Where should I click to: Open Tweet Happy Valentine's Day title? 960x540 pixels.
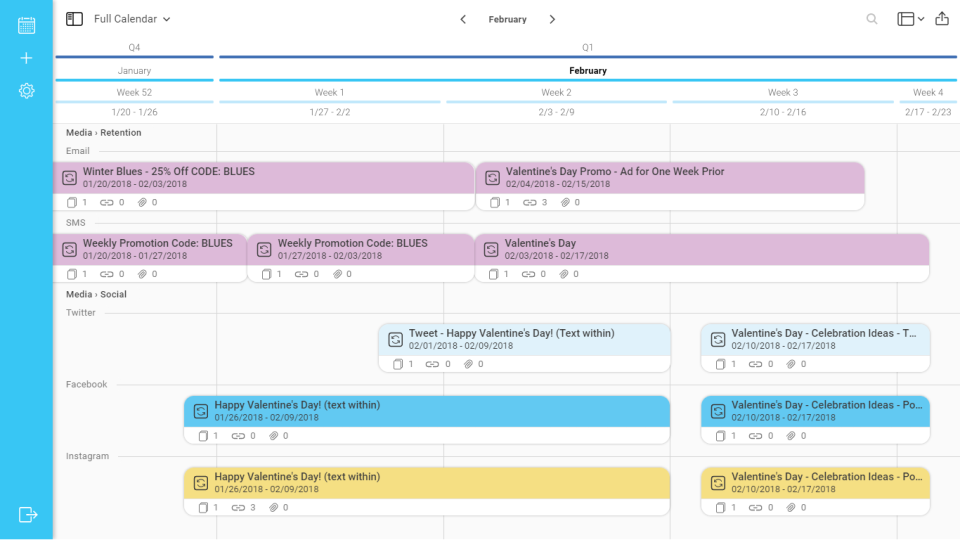(512, 333)
